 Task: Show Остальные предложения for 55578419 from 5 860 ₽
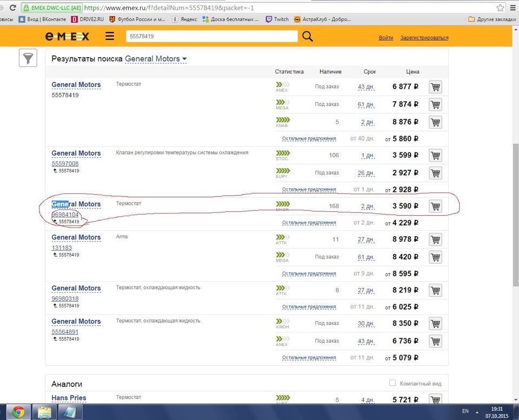[309, 139]
